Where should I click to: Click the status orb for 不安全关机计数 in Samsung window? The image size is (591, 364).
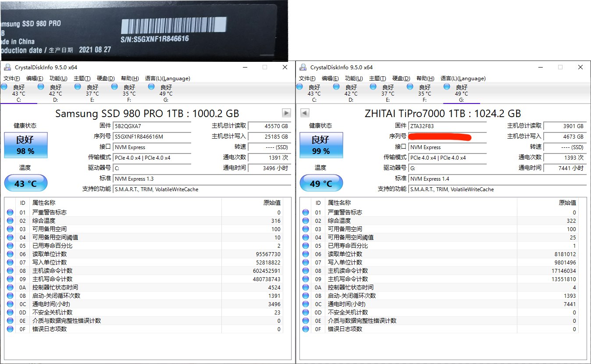click(x=10, y=312)
